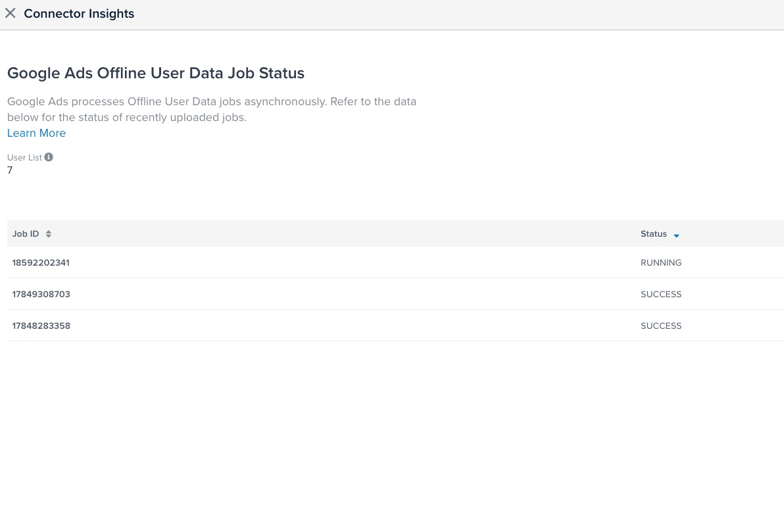784x532 pixels.
Task: Click the RUNNING status cell
Action: point(661,262)
